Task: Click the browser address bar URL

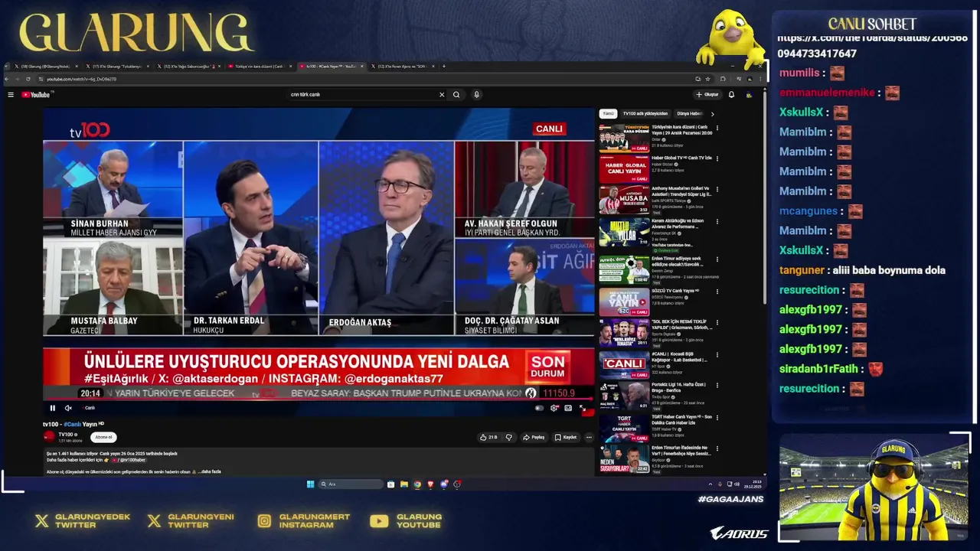Action: click(x=81, y=79)
